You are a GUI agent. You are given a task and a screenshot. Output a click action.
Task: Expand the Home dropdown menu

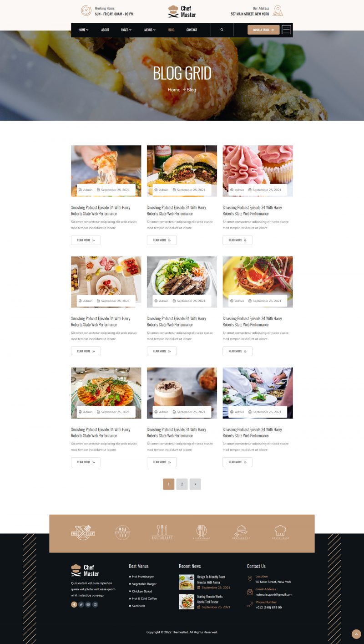tap(83, 30)
